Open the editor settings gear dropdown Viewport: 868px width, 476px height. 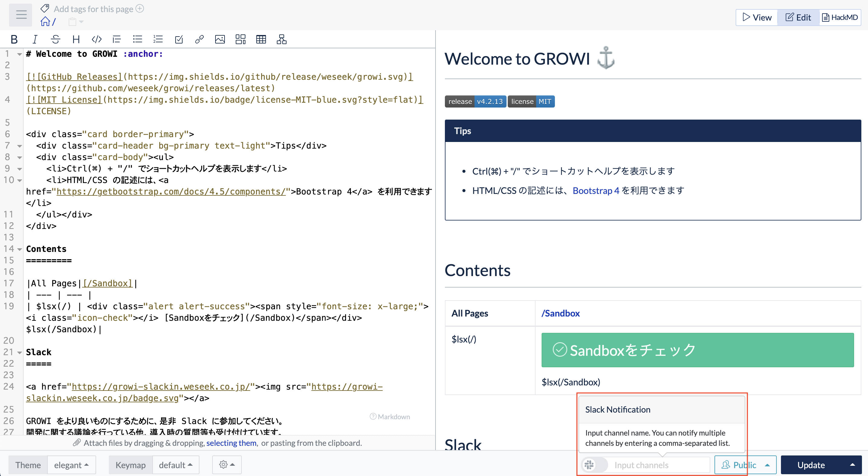227,465
